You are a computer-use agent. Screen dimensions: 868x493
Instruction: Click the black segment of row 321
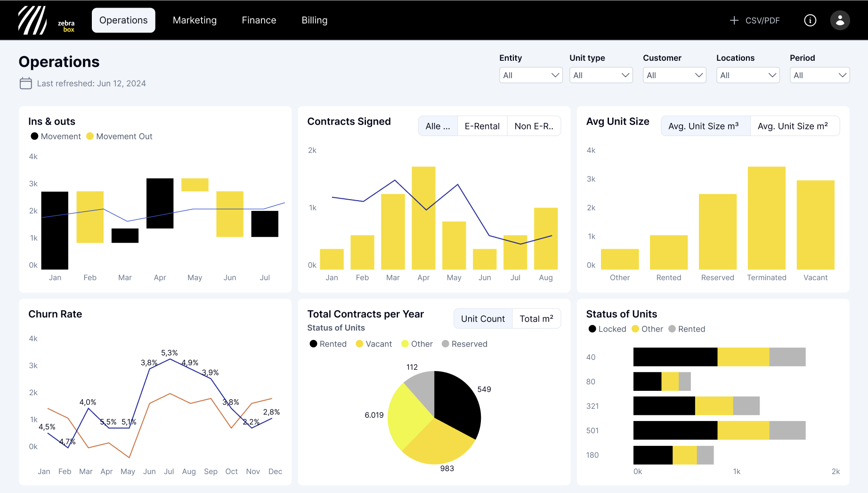(x=664, y=406)
